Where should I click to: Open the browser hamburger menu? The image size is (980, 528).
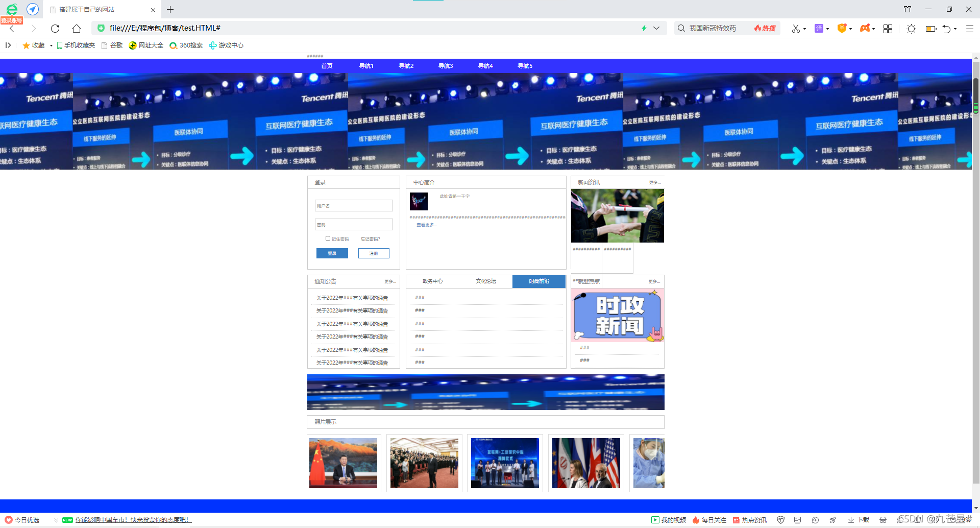click(970, 29)
